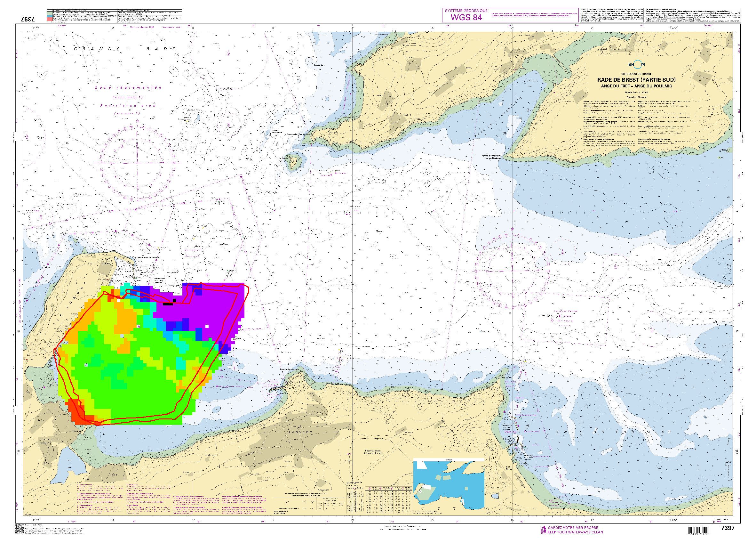Click the bold 7397 chart number at bottom right

click(727, 528)
